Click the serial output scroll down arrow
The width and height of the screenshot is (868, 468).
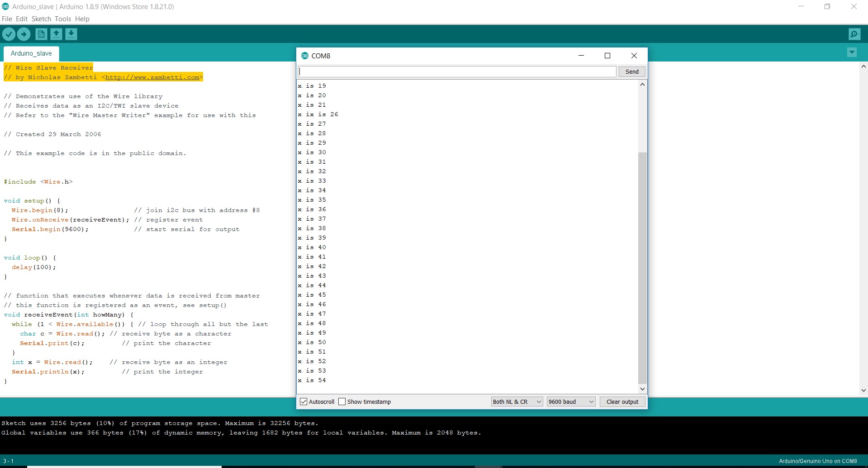(642, 389)
